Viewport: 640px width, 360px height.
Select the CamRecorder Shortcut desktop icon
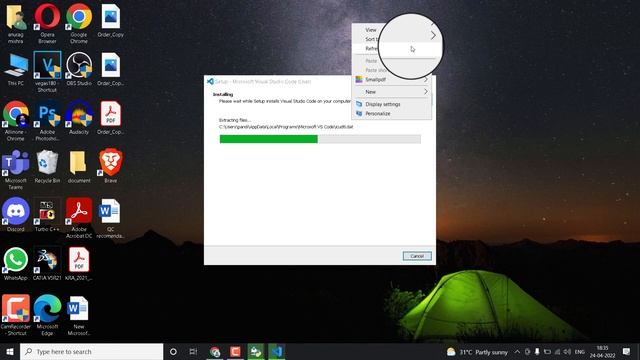pos(16,315)
